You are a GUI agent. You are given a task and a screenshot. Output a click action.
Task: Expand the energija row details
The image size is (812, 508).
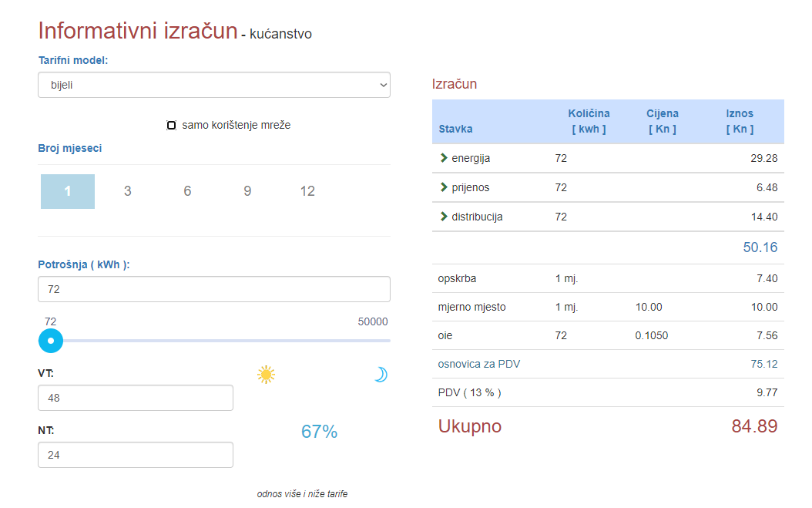coord(471,158)
